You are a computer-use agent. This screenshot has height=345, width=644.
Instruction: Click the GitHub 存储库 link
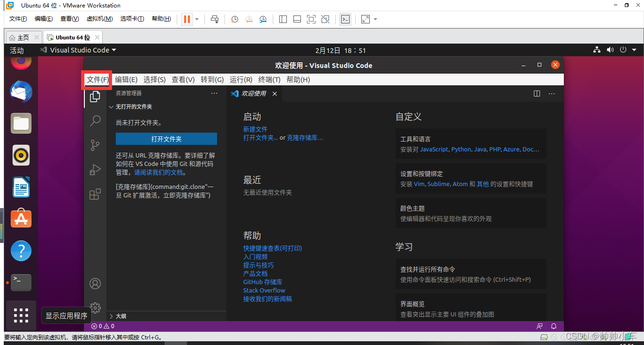pyautogui.click(x=263, y=282)
